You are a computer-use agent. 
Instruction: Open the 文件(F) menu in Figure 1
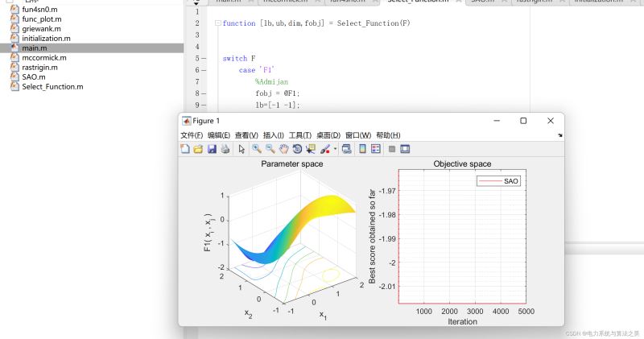coord(192,135)
